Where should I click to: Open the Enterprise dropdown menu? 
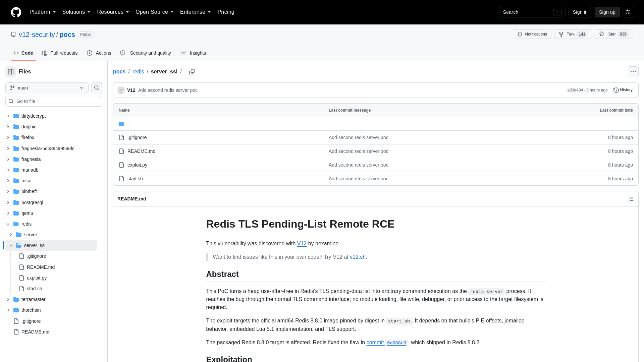(x=195, y=12)
